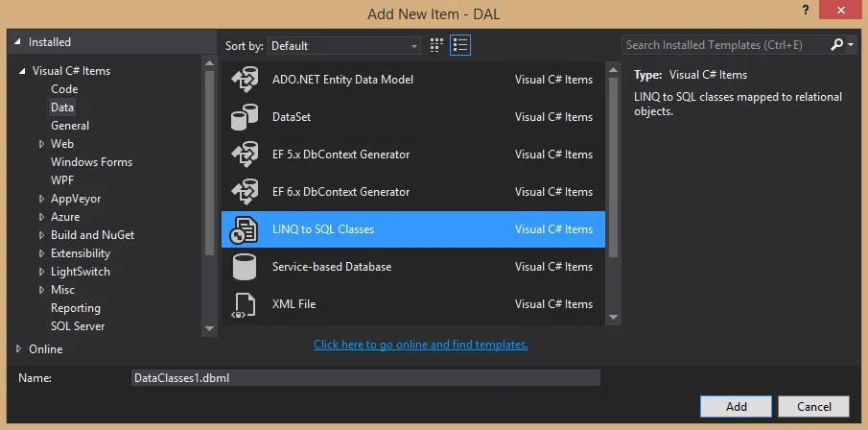Select EF 5.x DbContext Generator text
Viewport: 868px width, 430px height.
click(x=341, y=155)
